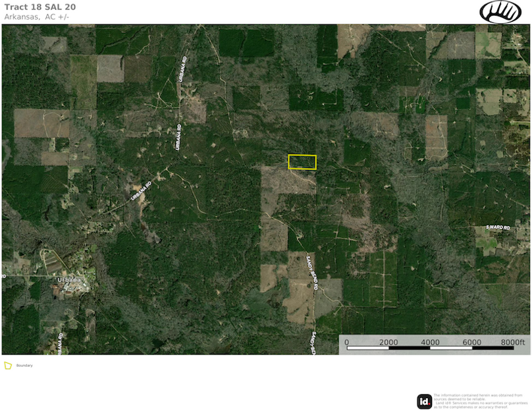Screen dimensions: 532x411
Task: Click the bear paw logo
Action: pos(500,12)
